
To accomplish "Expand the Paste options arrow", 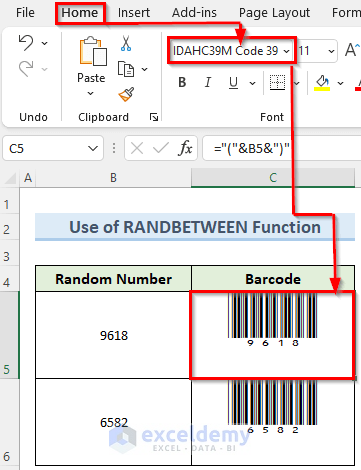I will pyautogui.click(x=91, y=94).
